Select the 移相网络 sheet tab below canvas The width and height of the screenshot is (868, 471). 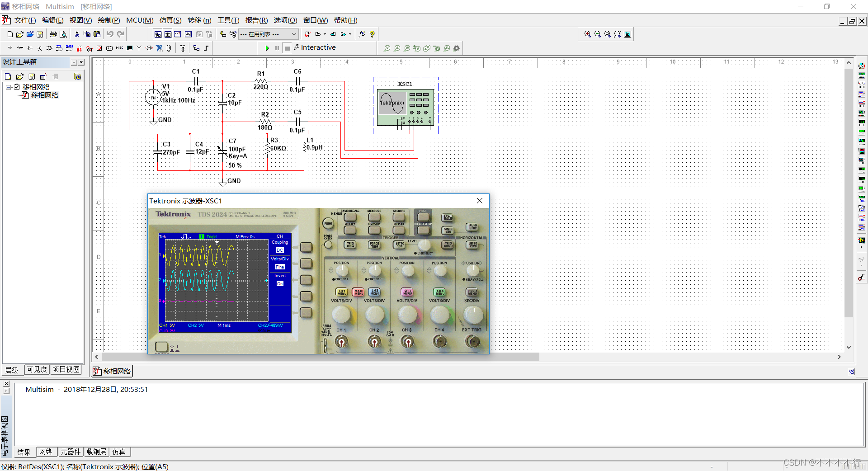pos(113,372)
